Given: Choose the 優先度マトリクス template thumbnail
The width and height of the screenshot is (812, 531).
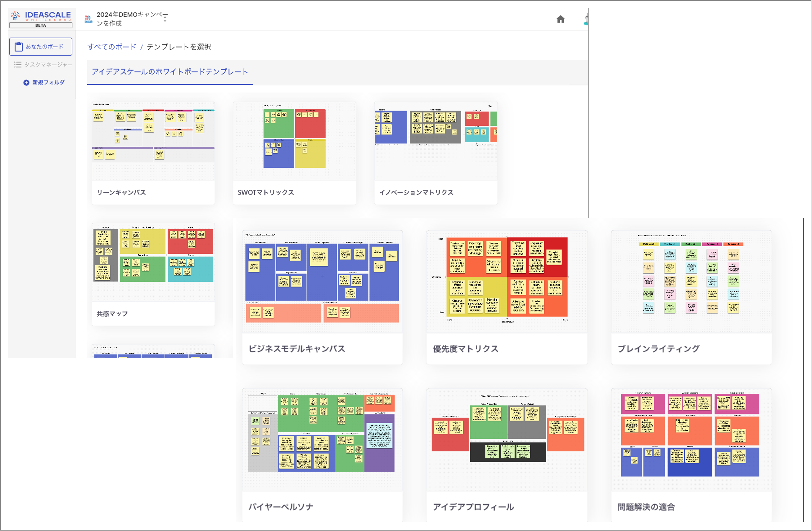Looking at the screenshot, I should (x=507, y=282).
